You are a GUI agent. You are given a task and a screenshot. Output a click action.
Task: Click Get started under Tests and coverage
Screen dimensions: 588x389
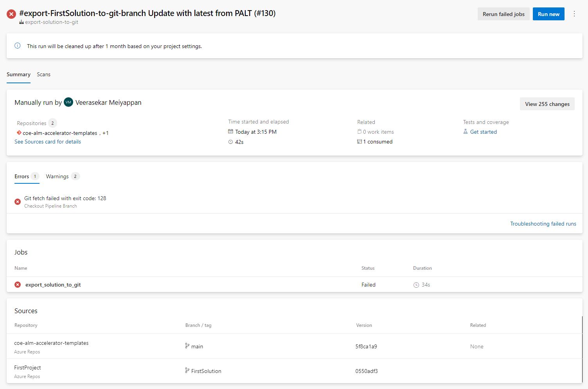[483, 132]
